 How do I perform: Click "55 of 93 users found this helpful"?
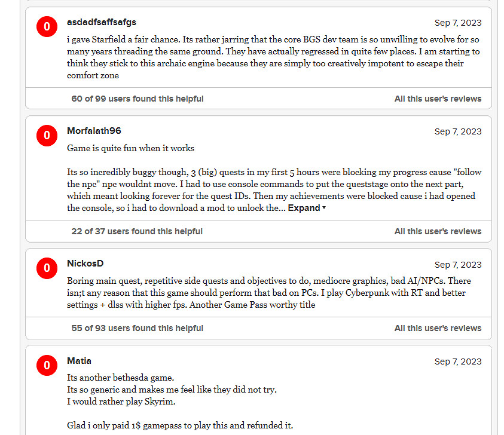pos(138,328)
